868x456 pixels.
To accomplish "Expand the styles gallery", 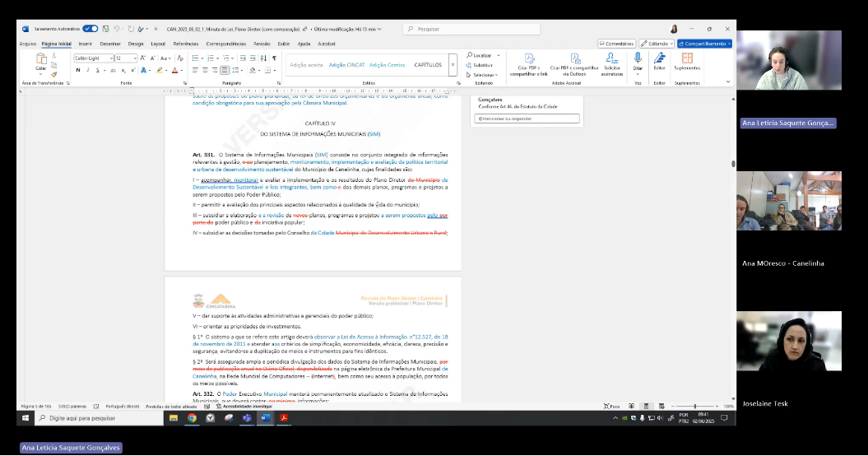I will 453,65.
